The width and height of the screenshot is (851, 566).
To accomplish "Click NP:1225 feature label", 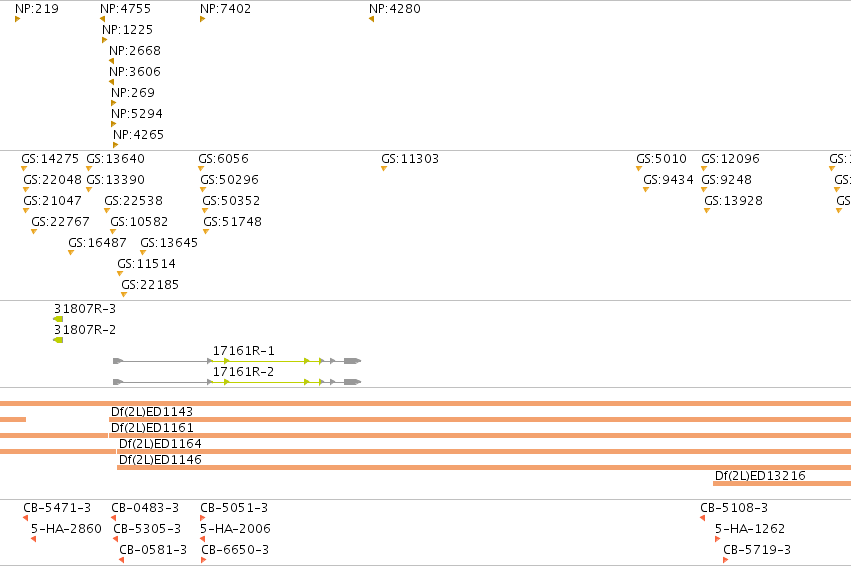I will point(128,30).
